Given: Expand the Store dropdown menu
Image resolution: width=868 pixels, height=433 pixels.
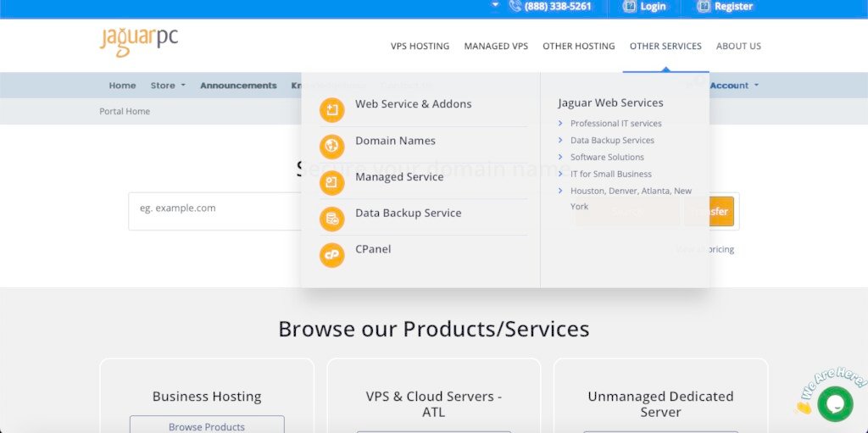Looking at the screenshot, I should pyautogui.click(x=168, y=86).
